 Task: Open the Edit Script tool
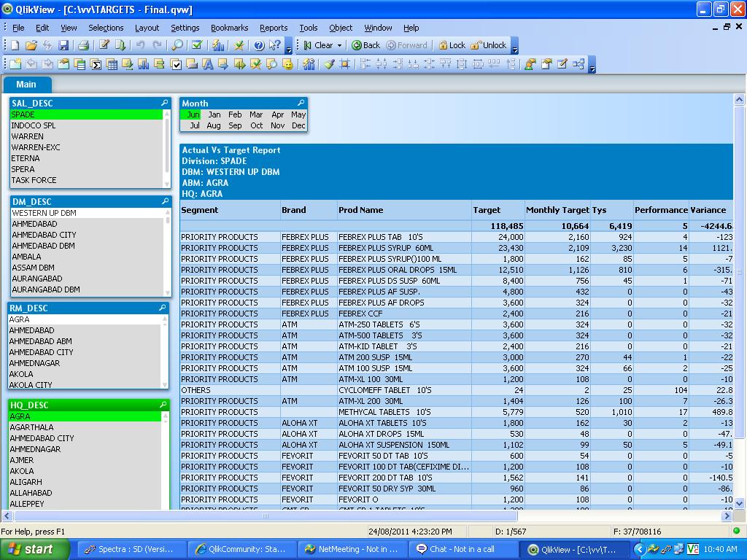pyautogui.click(x=104, y=45)
